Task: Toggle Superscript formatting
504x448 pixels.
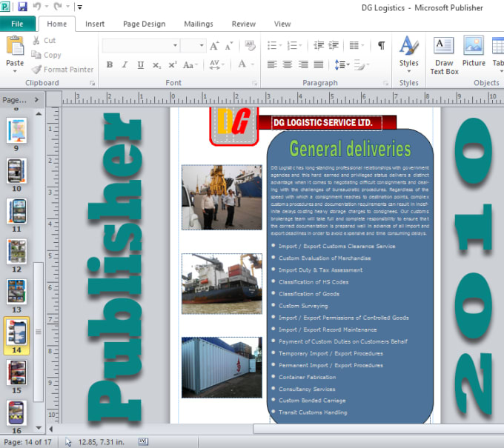Action: 172,65
